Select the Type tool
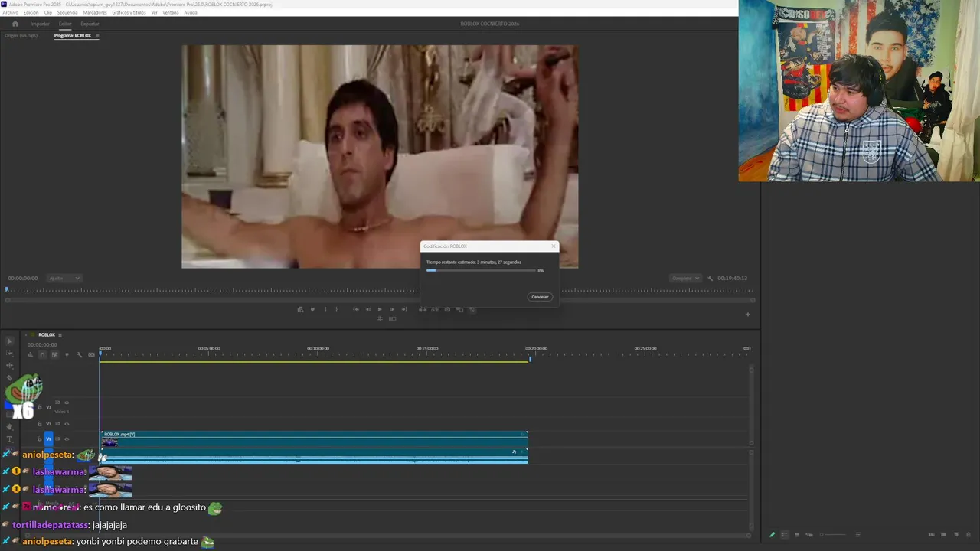Viewport: 980px width, 551px height. click(9, 439)
